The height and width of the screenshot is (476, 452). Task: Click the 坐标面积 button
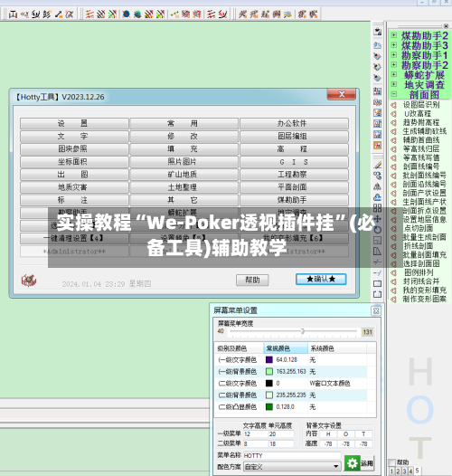coord(74,162)
